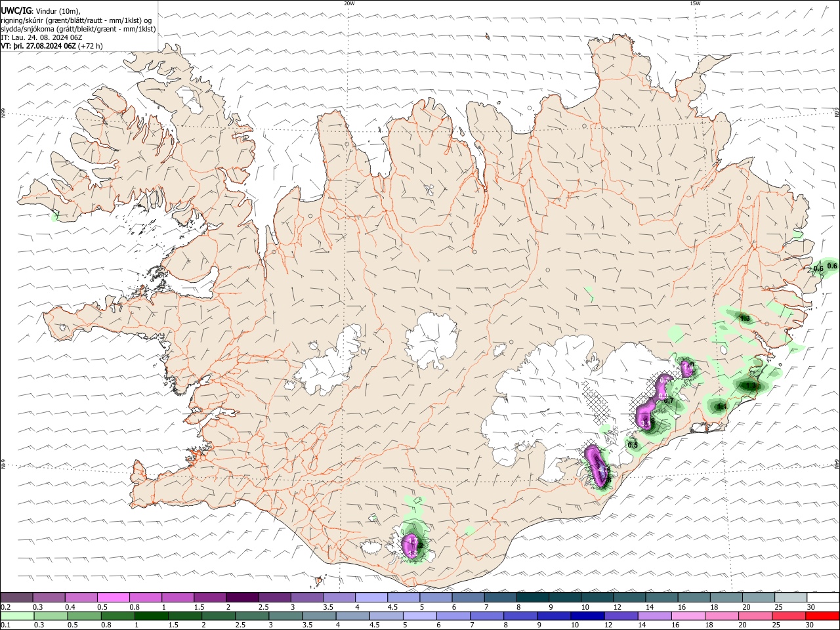Viewport: 840px width, 630px height.
Task: Click the 'slydda/snjókoma' legend description line
Action: point(78,28)
